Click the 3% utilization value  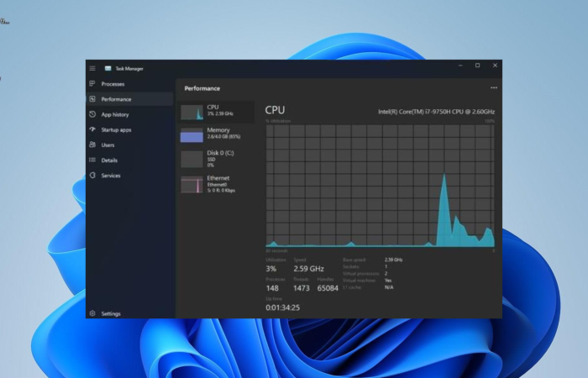pyautogui.click(x=271, y=269)
